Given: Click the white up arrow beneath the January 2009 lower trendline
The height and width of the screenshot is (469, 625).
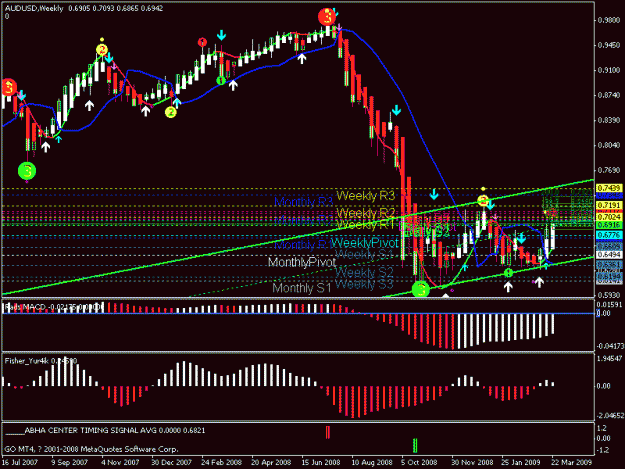Looking at the screenshot, I should click(x=508, y=287).
